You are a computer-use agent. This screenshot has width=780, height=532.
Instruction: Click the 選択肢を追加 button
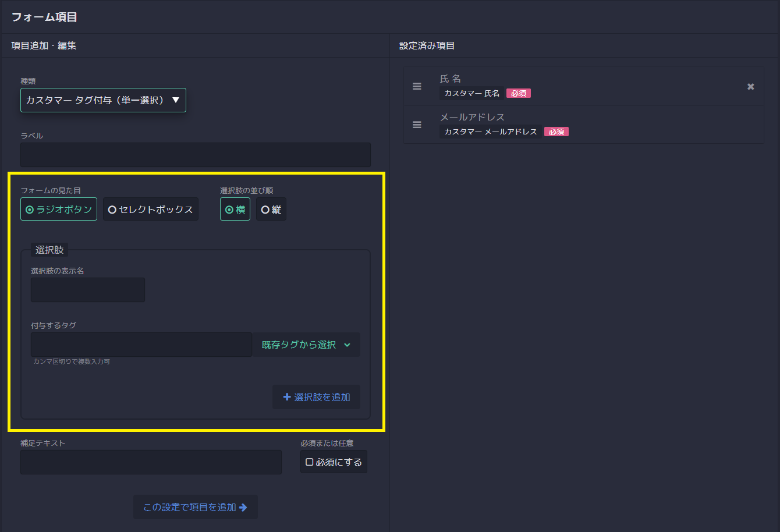click(316, 396)
